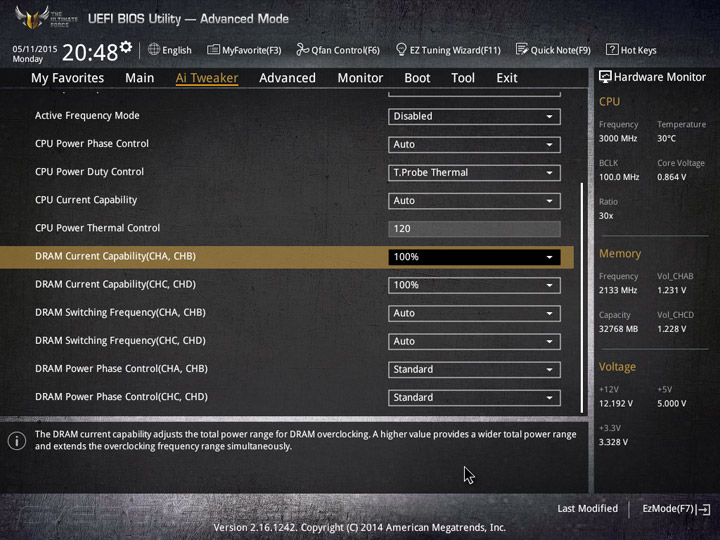Click the Hot Keys question icon

612,50
